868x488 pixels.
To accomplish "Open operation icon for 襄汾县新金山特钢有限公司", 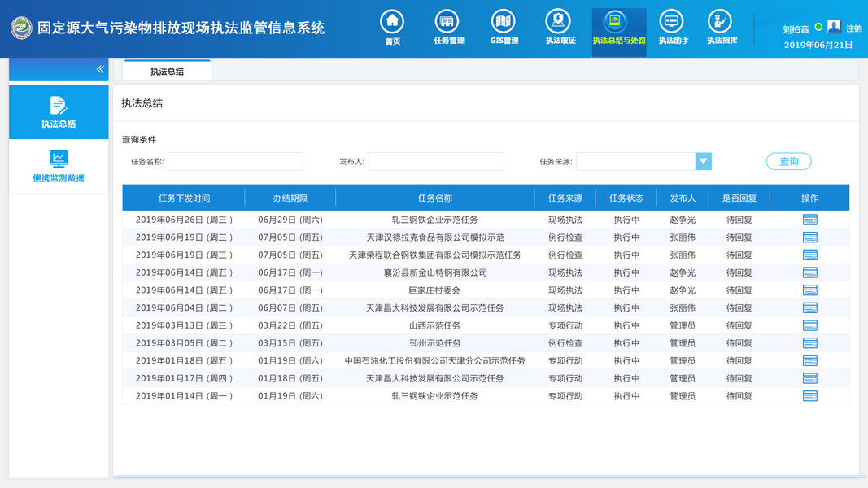I will tap(810, 272).
